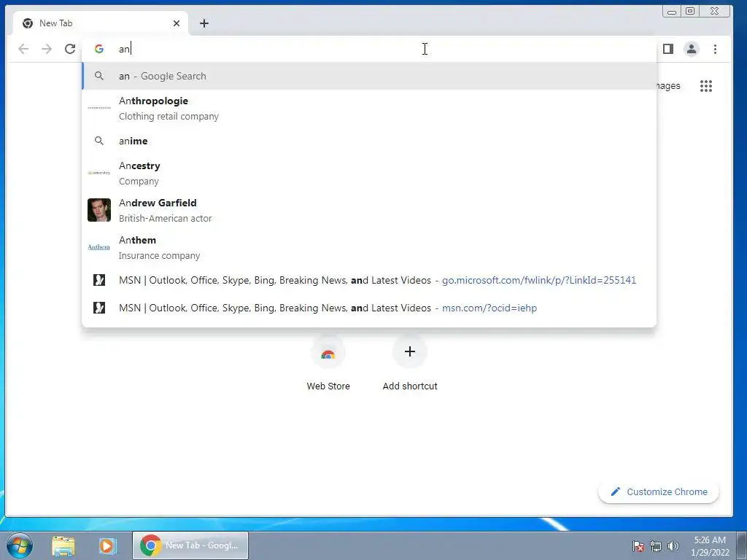The width and height of the screenshot is (747, 560).
Task: Click the Chrome New Tab taskbar button
Action: tap(190, 545)
